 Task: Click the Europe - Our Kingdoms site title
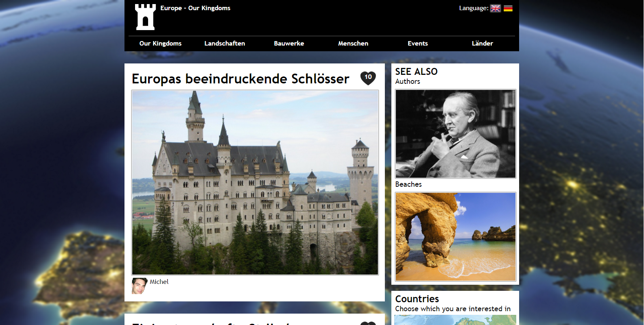(195, 8)
